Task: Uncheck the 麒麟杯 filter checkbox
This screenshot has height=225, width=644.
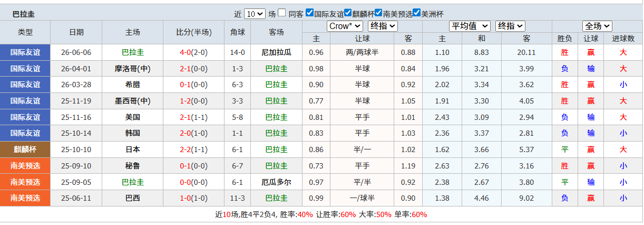Action: (348, 13)
